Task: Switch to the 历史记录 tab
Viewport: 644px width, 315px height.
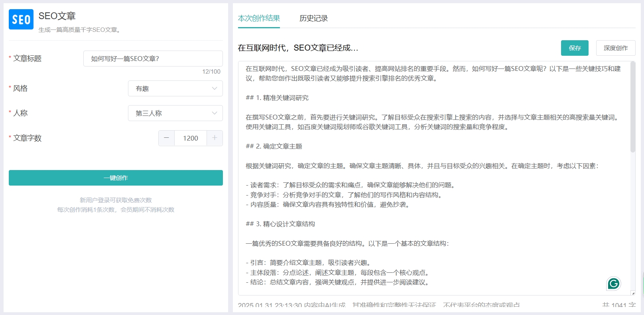Action: pyautogui.click(x=313, y=18)
